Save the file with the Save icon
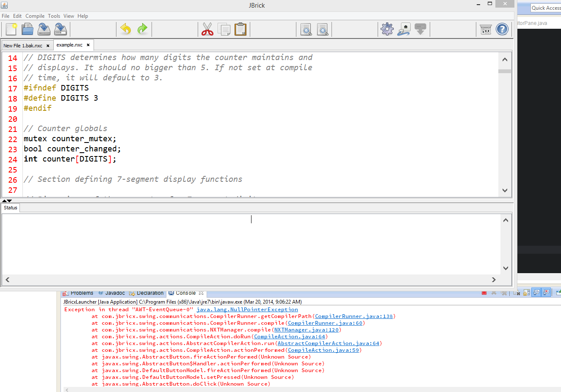This screenshot has width=561, height=392. click(44, 29)
